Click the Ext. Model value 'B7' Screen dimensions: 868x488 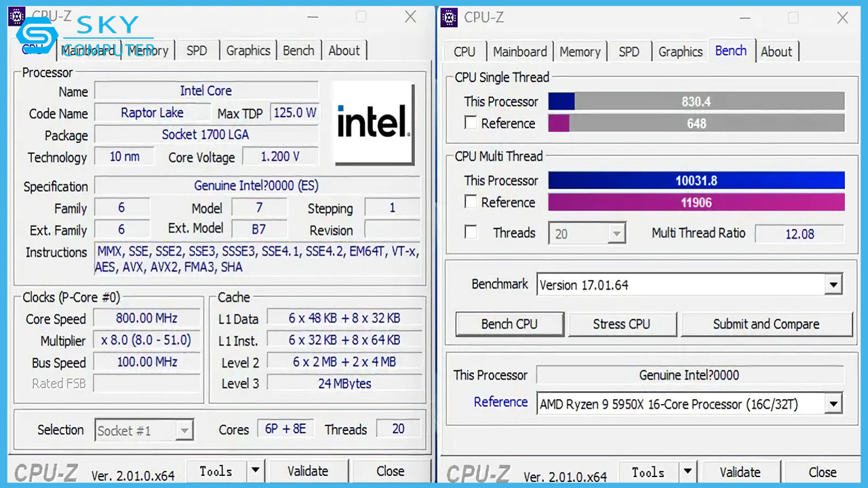pos(259,229)
